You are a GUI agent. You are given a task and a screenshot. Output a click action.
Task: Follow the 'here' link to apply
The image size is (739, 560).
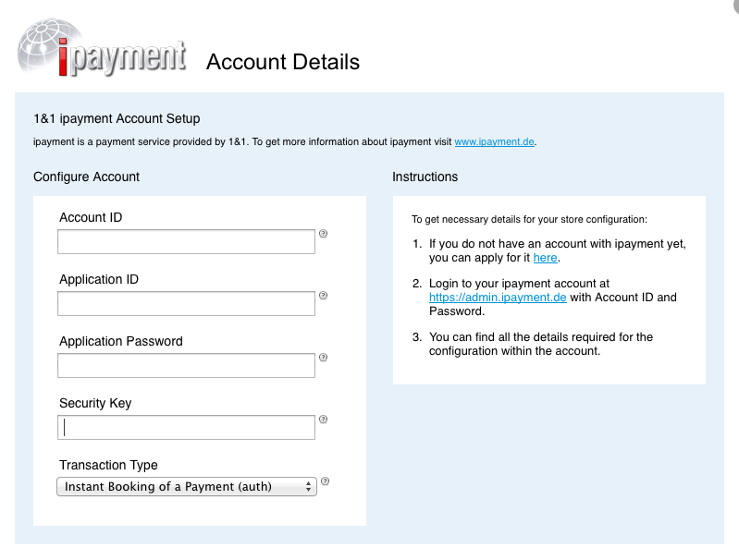pyautogui.click(x=546, y=258)
